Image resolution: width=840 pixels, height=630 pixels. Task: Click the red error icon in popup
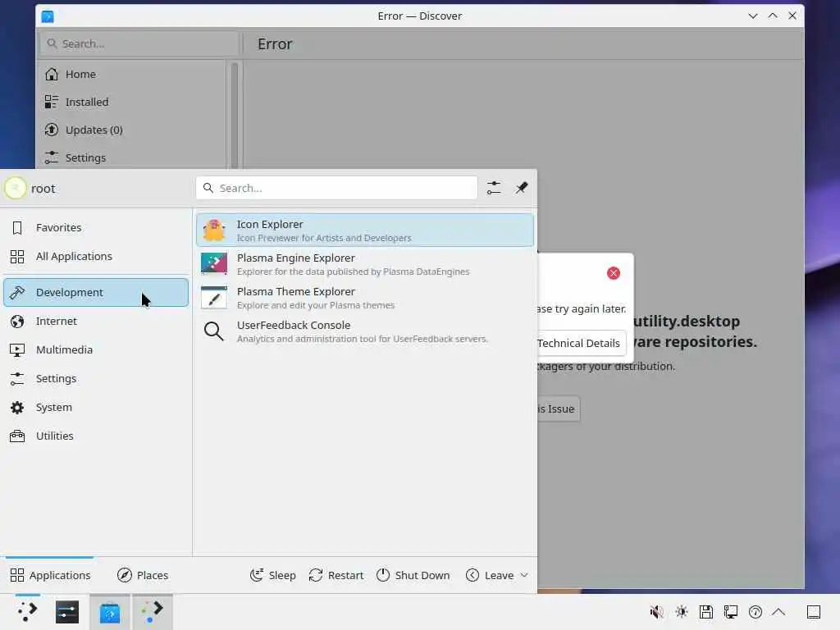614,273
